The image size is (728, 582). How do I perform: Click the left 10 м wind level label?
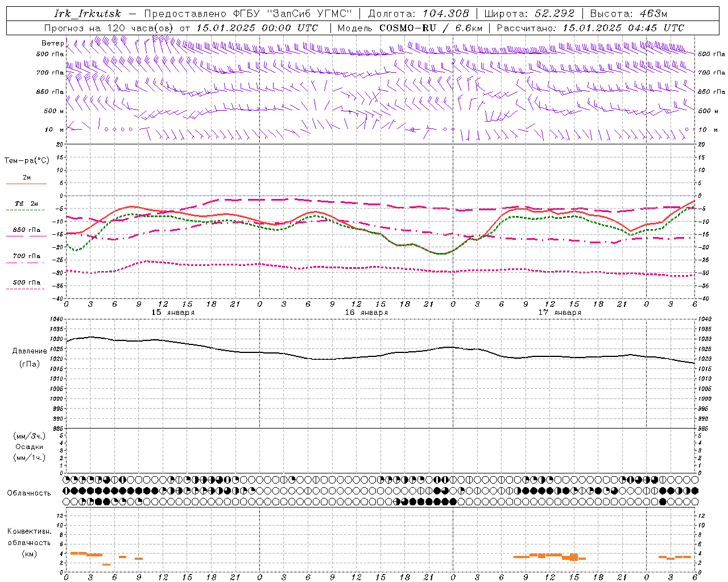pos(55,130)
